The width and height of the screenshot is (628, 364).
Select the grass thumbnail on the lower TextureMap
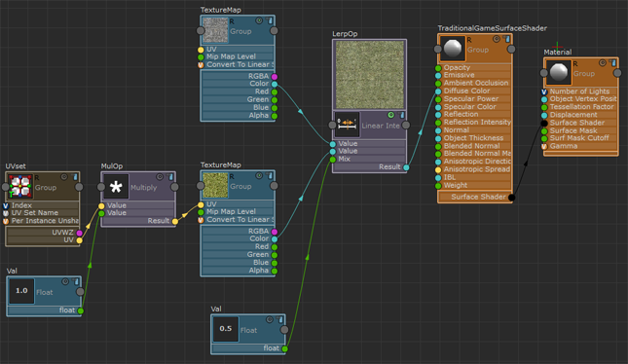(x=215, y=185)
